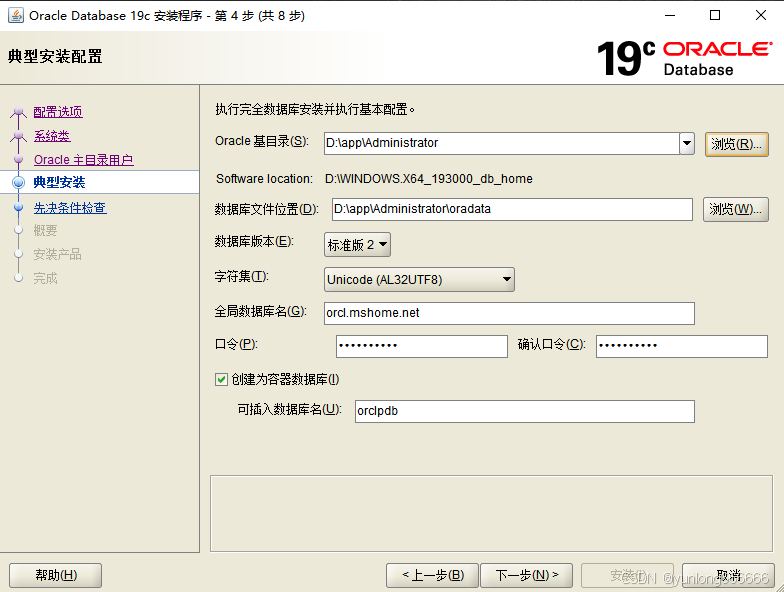Viewport: 784px width, 592px height.
Task: Open the 数据库版本 标准版 2 dropdown
Action: point(357,244)
